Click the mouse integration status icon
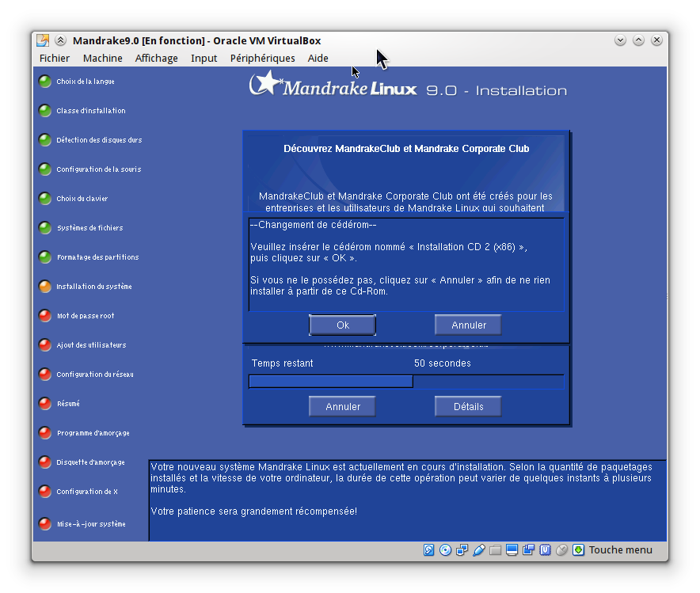This screenshot has width=700, height=593. point(561,550)
